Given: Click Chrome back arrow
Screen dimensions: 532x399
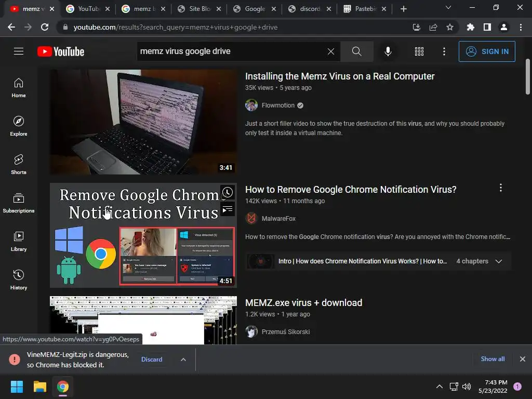Looking at the screenshot, I should (x=11, y=27).
